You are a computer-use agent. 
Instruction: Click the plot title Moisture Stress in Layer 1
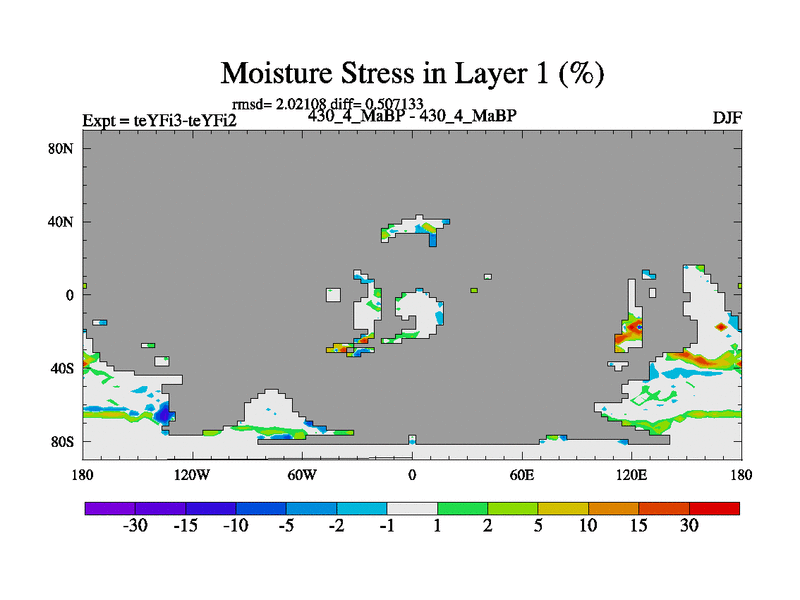[411, 73]
